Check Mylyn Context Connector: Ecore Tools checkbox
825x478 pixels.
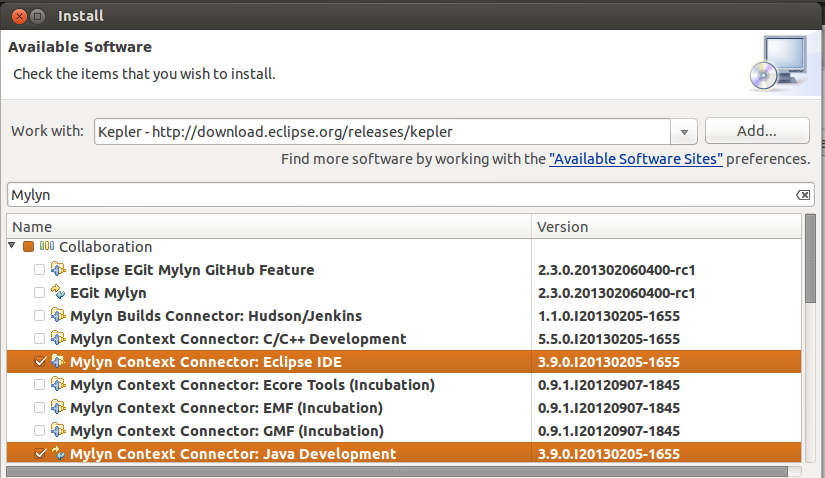[39, 385]
